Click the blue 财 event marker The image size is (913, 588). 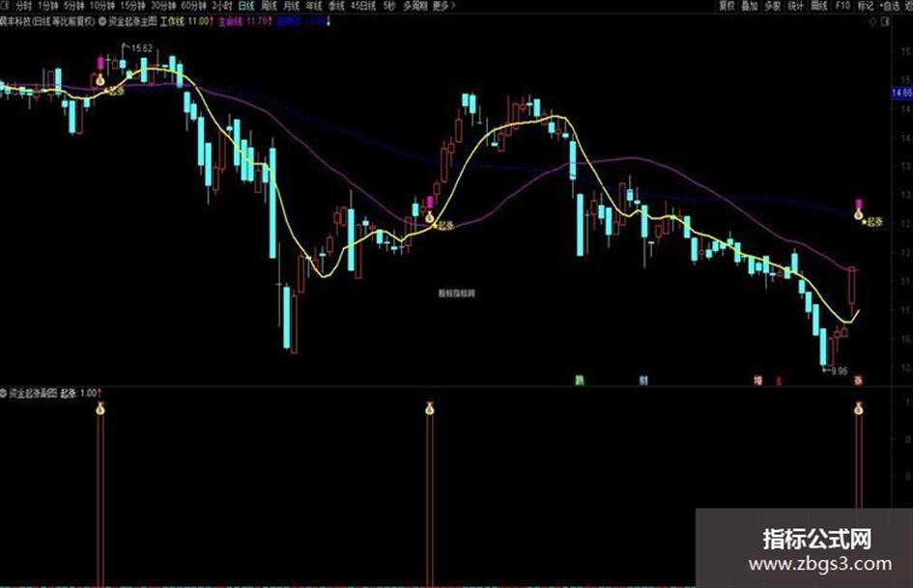tap(643, 380)
